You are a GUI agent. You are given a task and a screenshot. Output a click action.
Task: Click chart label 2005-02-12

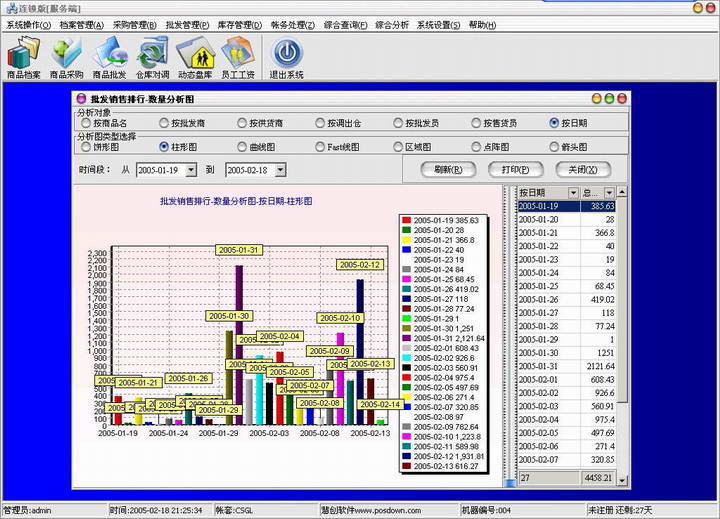pos(360,265)
